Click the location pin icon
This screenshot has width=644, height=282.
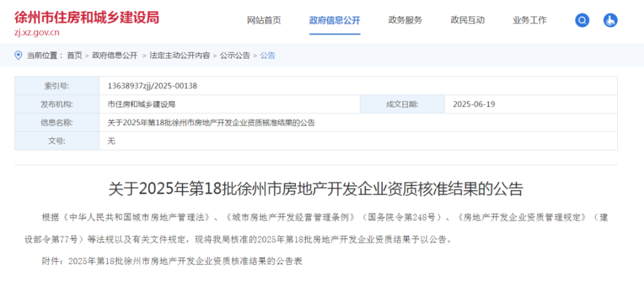[19, 56]
